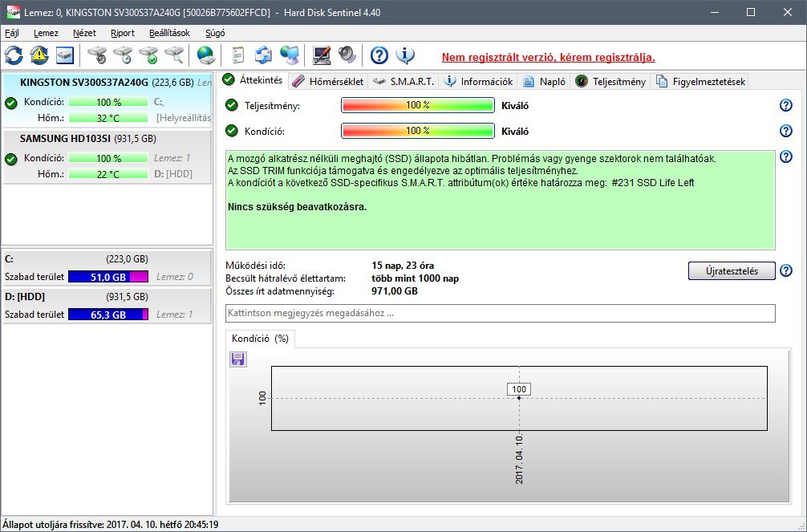Click the application icon in the title bar
The width and height of the screenshot is (807, 532).
click(13, 12)
